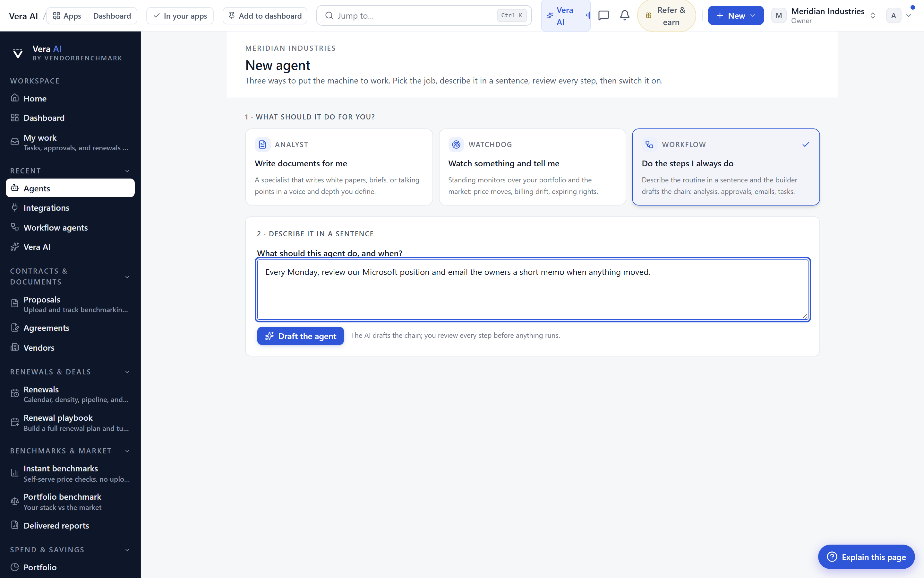
Task: Toggle the 'In your apps' button
Action: tap(180, 16)
